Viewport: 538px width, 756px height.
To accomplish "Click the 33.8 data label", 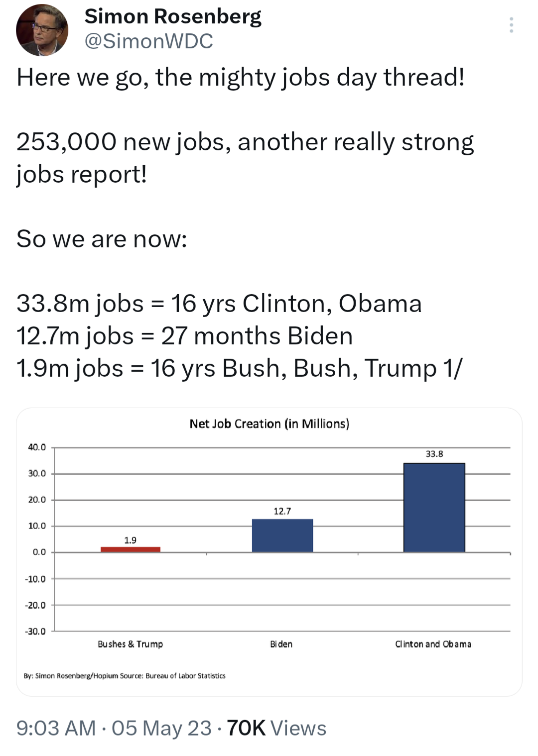I will point(434,454).
